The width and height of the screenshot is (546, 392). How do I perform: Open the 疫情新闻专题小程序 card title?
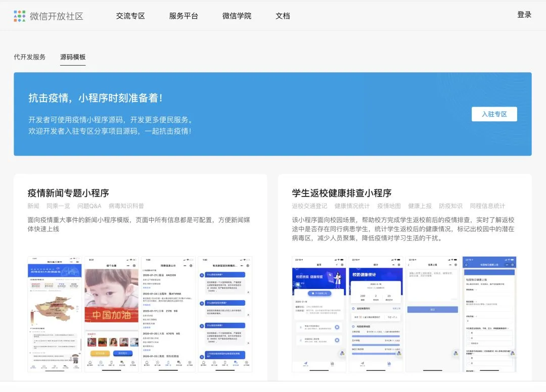tap(68, 193)
